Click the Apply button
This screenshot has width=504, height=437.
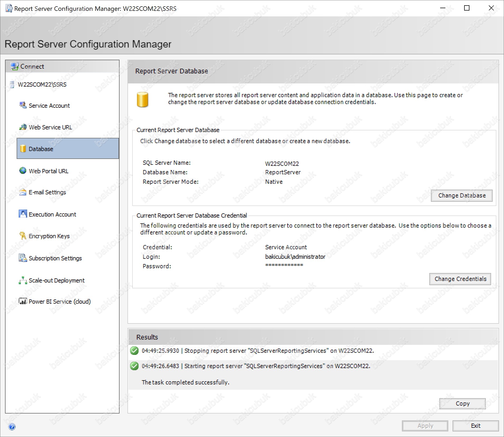click(425, 426)
